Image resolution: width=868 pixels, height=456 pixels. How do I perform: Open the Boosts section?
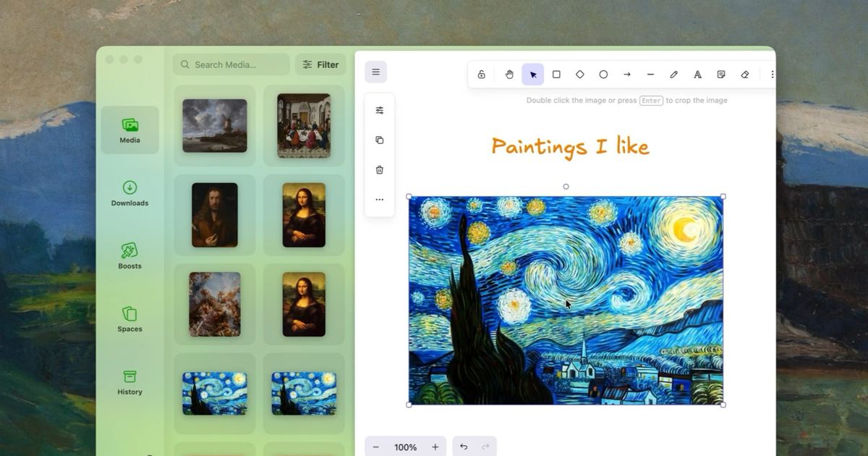tap(130, 256)
